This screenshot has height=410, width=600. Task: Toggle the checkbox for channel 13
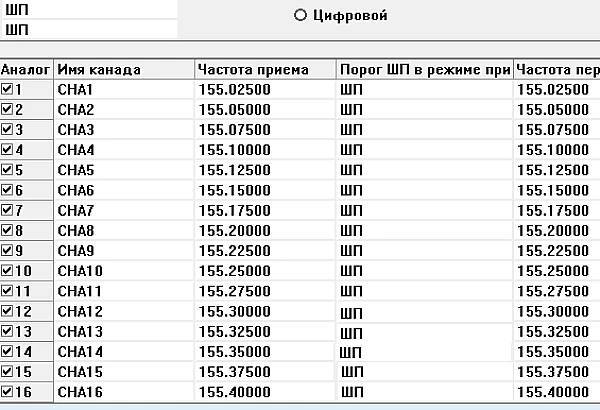pos(8,331)
